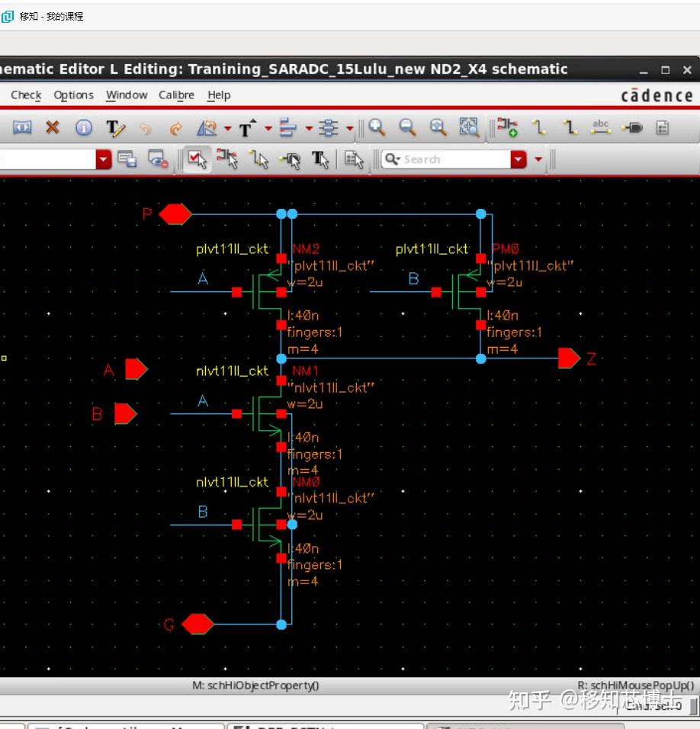Click the Delete (orange X) tool

pos(53,127)
